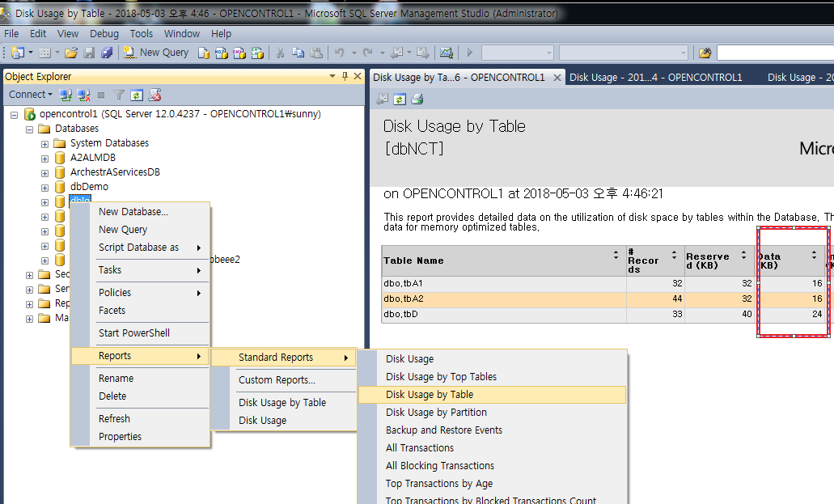Click the Save disk icon
The image size is (834, 504).
click(x=89, y=53)
